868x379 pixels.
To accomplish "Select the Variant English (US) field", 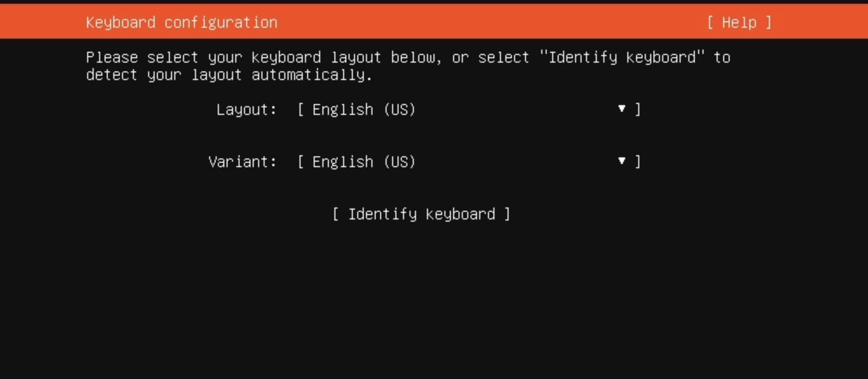I will (469, 162).
